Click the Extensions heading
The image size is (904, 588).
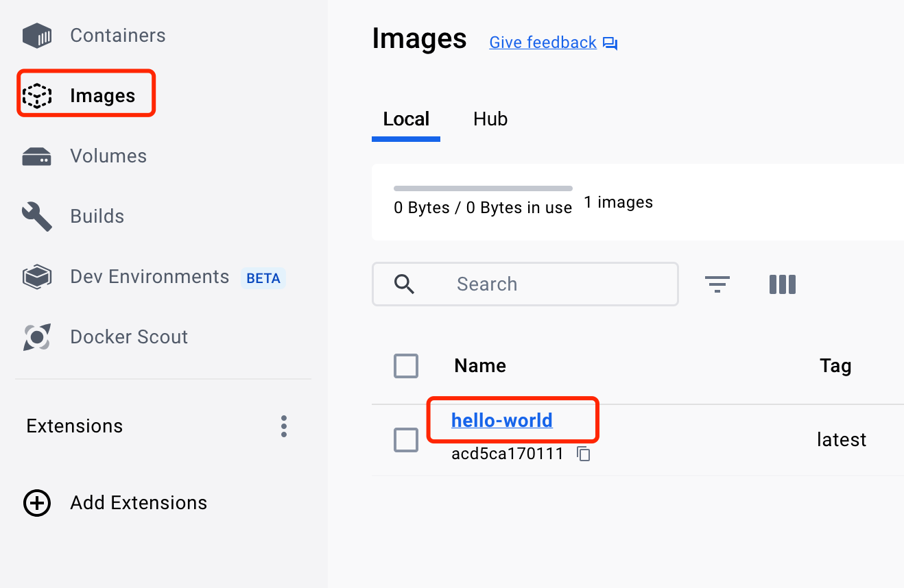tap(75, 426)
